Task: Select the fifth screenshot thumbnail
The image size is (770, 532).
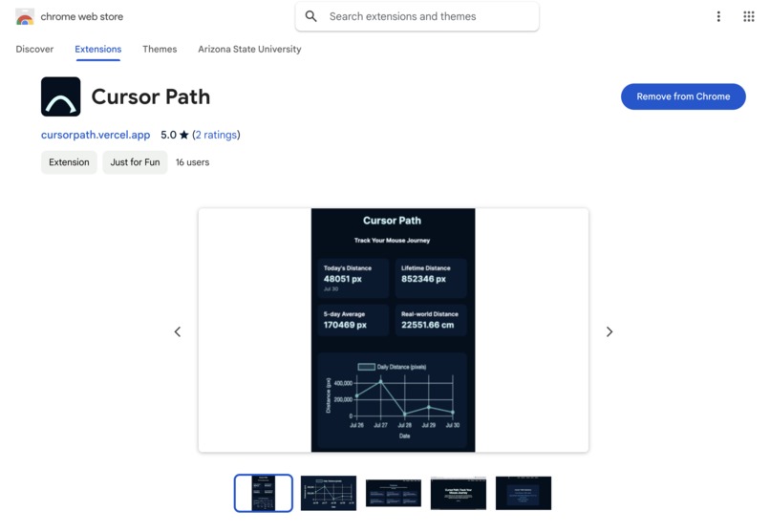Action: pyautogui.click(x=524, y=493)
